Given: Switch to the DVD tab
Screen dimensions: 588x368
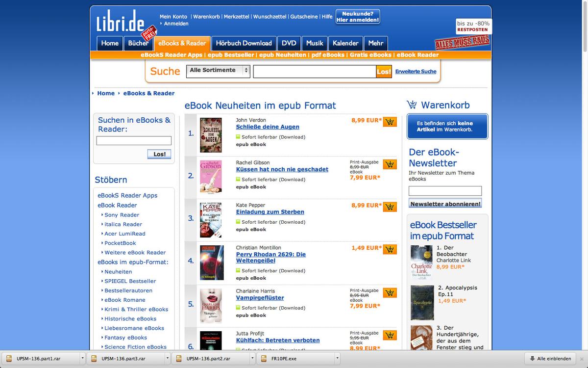Looking at the screenshot, I should coord(289,43).
